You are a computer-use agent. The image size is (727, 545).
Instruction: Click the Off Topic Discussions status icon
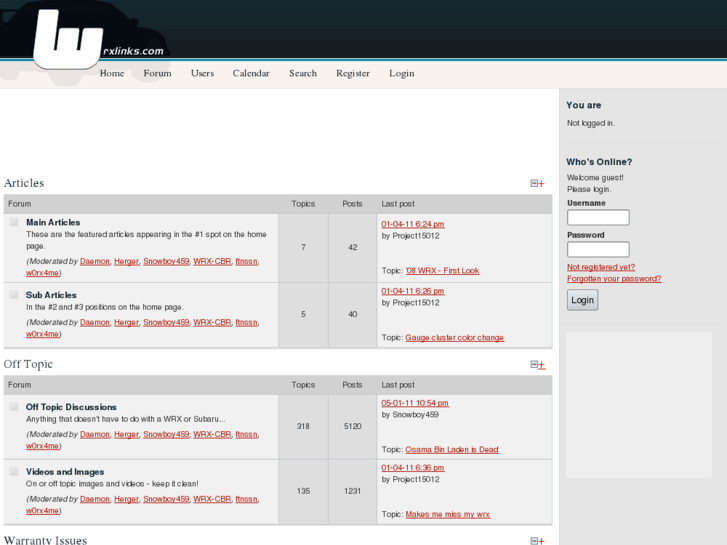pos(14,407)
